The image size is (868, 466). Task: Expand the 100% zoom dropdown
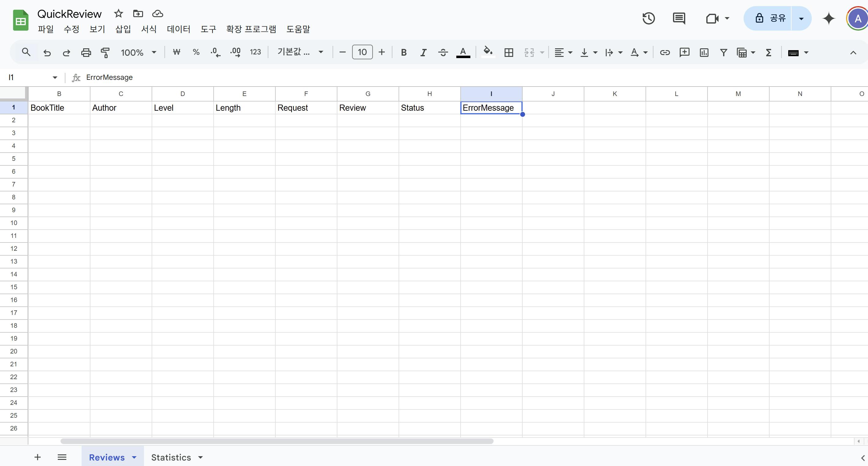pos(138,52)
